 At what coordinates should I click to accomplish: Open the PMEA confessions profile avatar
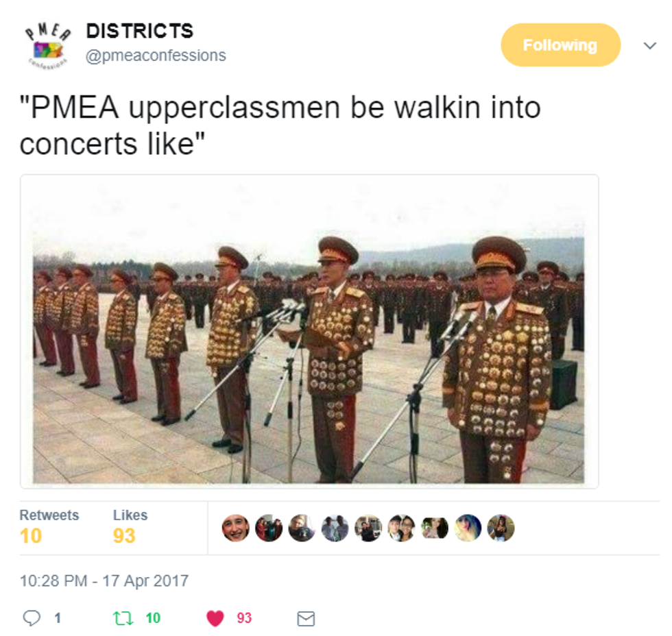pos(47,45)
